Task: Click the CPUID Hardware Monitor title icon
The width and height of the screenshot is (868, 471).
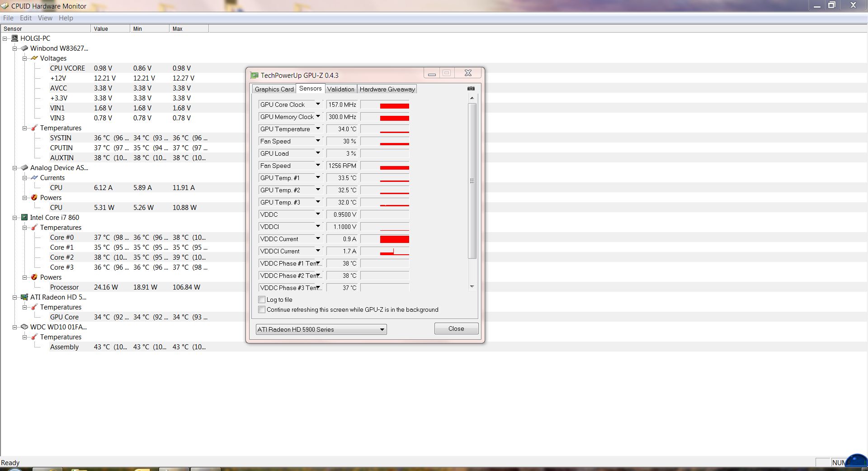Action: [x=5, y=6]
